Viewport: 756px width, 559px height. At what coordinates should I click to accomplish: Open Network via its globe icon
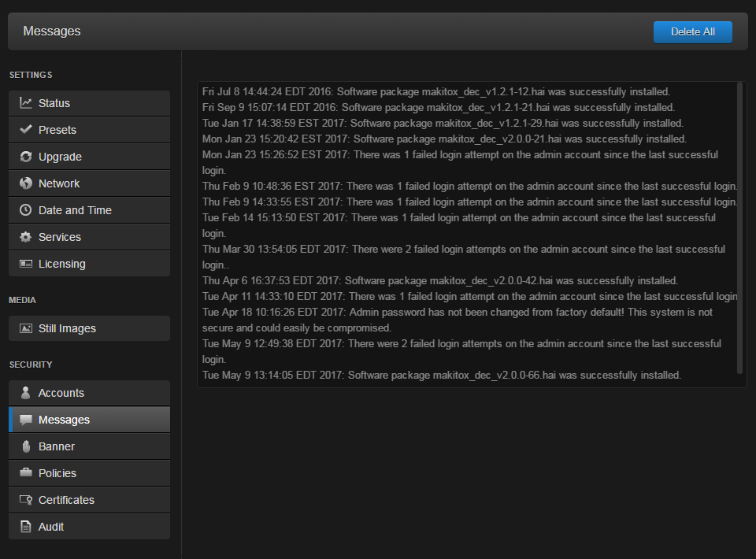[x=24, y=183]
